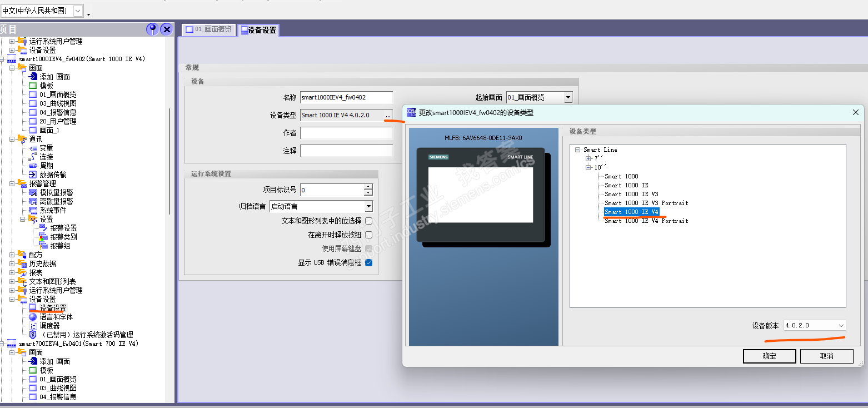This screenshot has width=868, height=408.
Task: Open the 中文(中华人民共和国) language dropdown
Action: point(78,11)
